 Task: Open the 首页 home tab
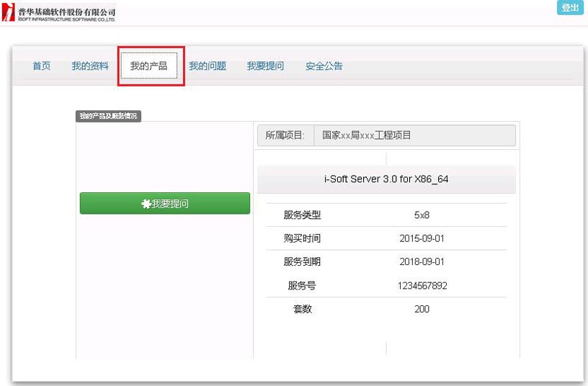42,66
